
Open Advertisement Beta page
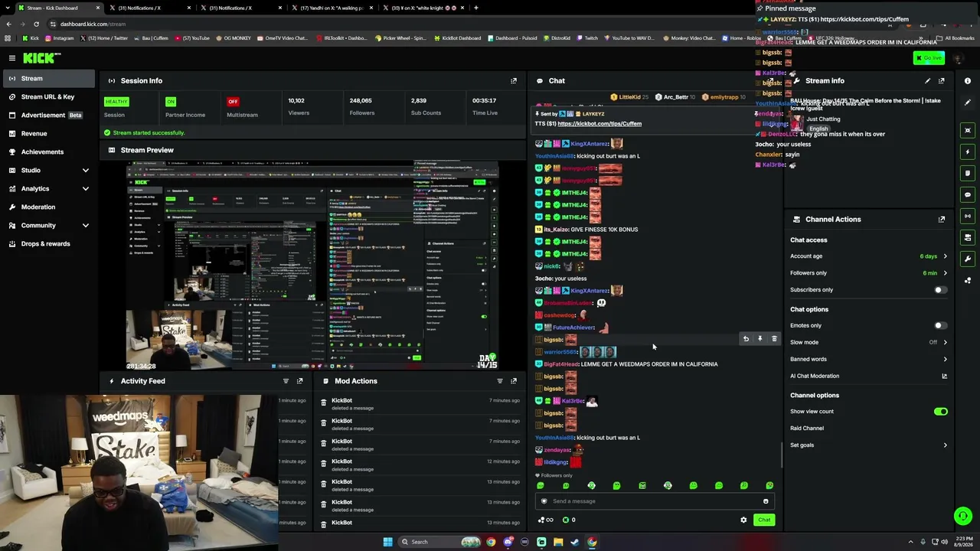47,115
